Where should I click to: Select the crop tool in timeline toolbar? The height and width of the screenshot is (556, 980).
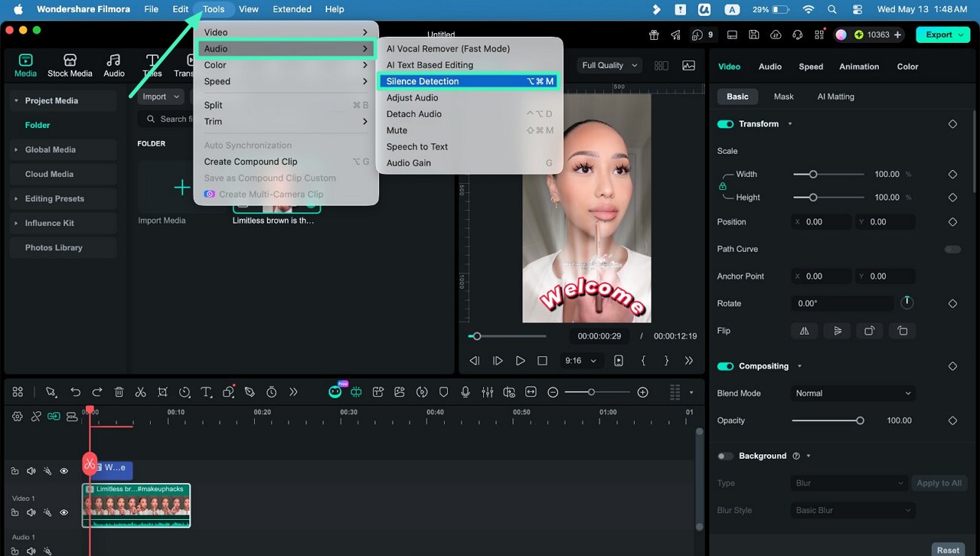click(163, 392)
